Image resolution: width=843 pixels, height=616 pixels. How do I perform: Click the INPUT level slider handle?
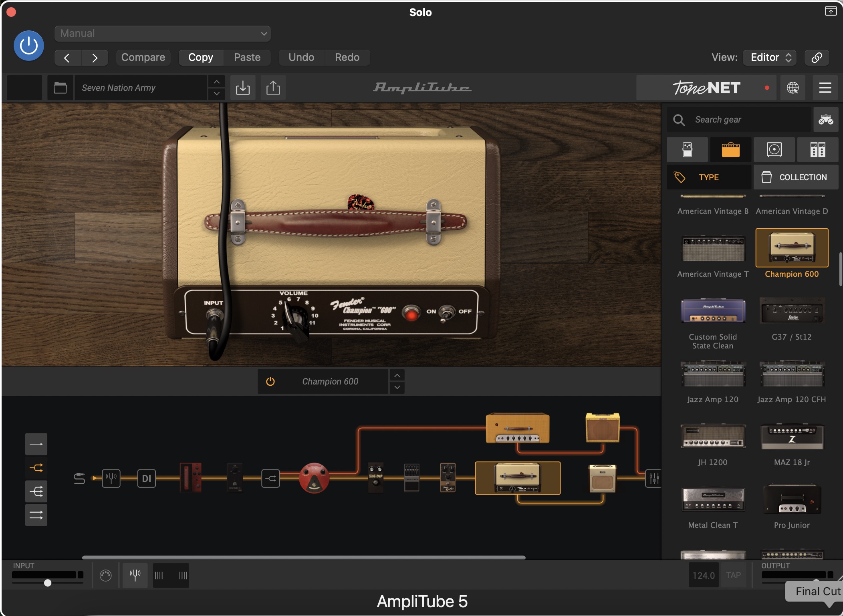(x=48, y=583)
